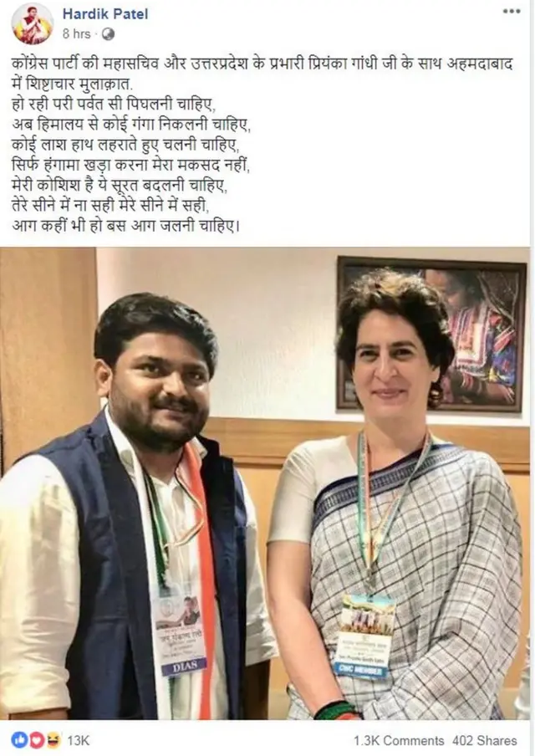Click the last line आग कहीं भी हो
535x756 pixels.
point(125,226)
